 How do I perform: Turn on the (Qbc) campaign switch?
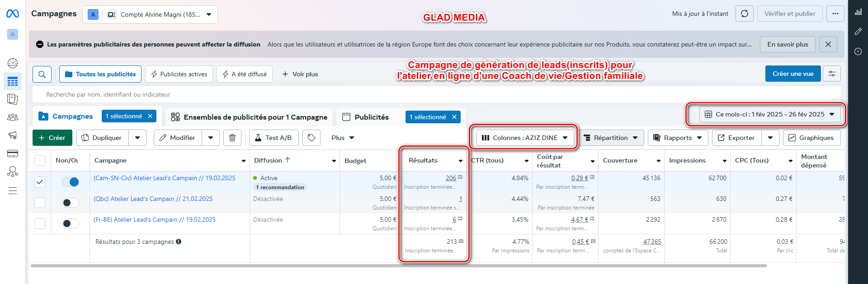[71, 203]
